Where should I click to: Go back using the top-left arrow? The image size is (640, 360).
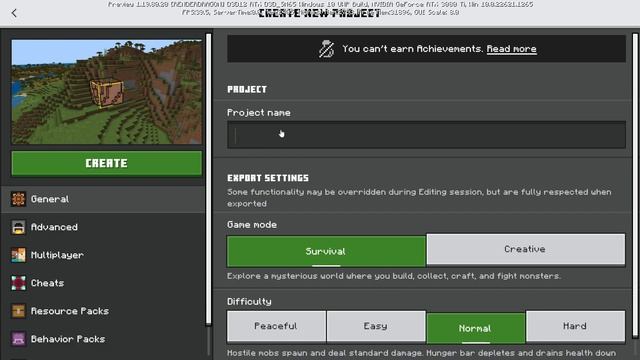14,13
